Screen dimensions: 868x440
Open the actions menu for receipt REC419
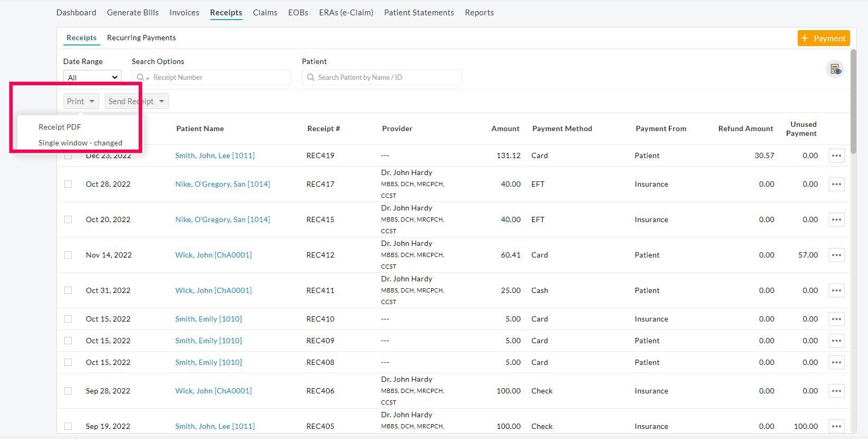(836, 155)
